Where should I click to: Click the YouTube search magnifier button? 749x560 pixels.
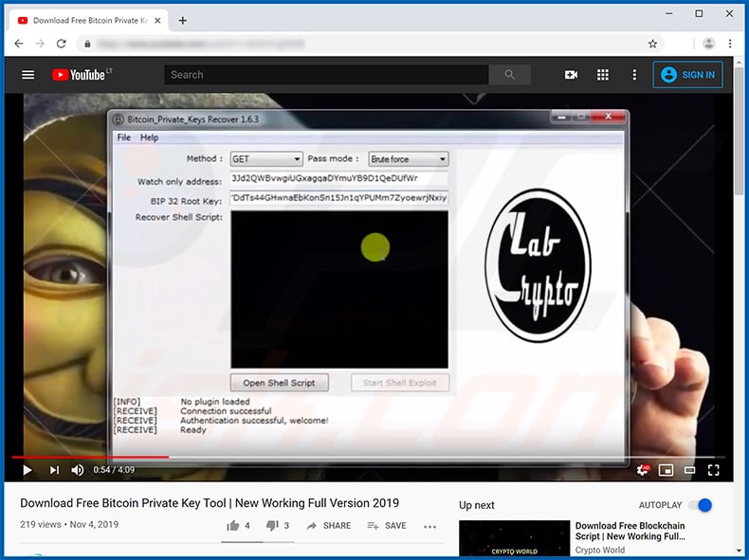point(510,75)
